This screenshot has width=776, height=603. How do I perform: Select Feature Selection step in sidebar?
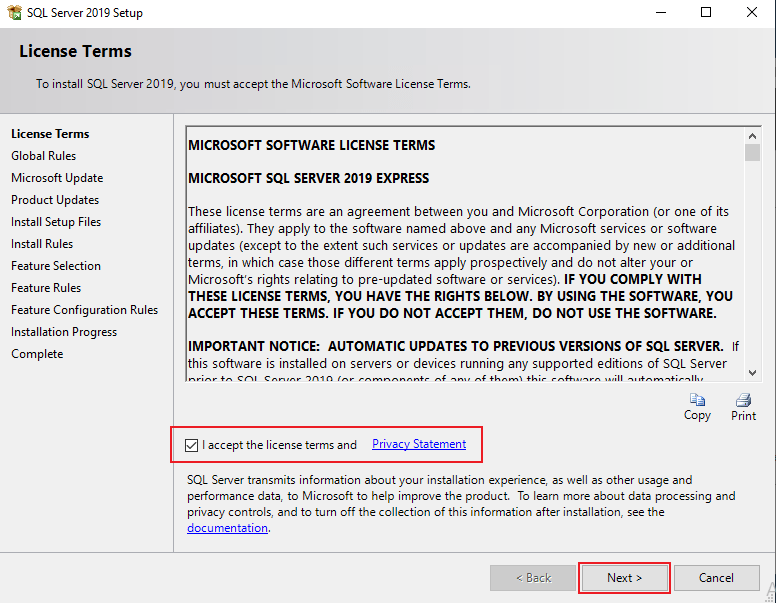pos(56,266)
